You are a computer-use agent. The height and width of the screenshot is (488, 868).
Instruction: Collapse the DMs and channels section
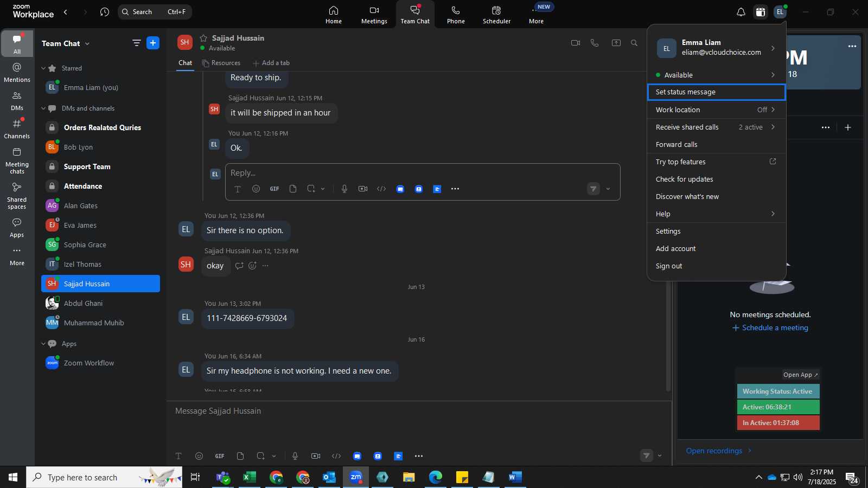pos(43,108)
